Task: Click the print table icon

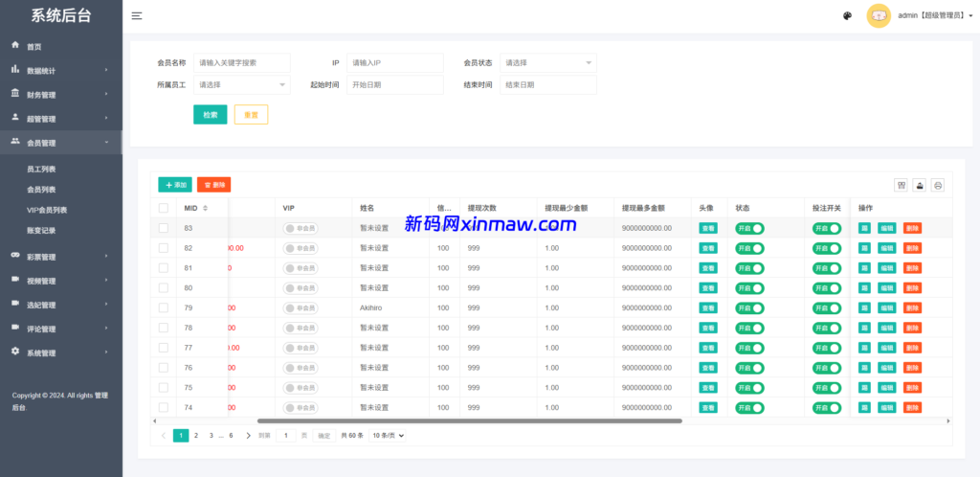Action: pyautogui.click(x=938, y=185)
